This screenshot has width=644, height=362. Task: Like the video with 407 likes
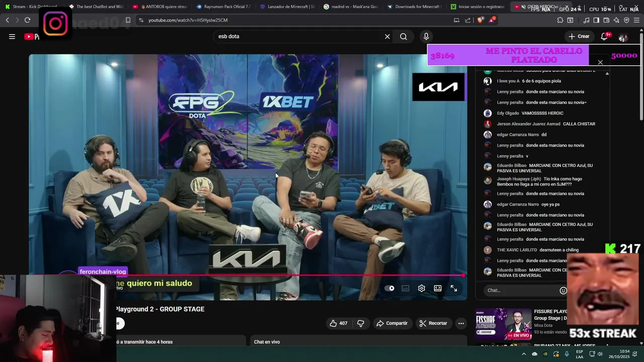339,323
